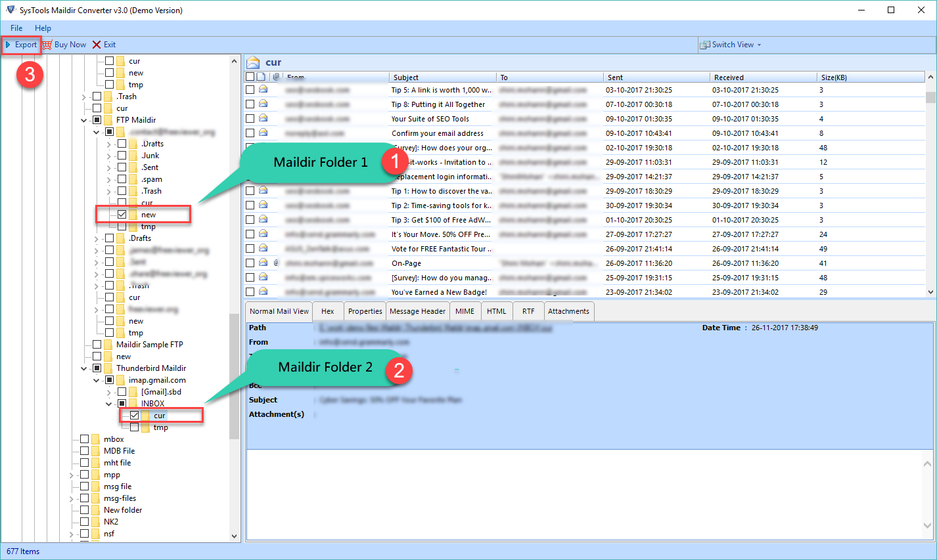The image size is (937, 560).
Task: Uncheck the 'new' folder under FTP Maildir
Action: [122, 215]
